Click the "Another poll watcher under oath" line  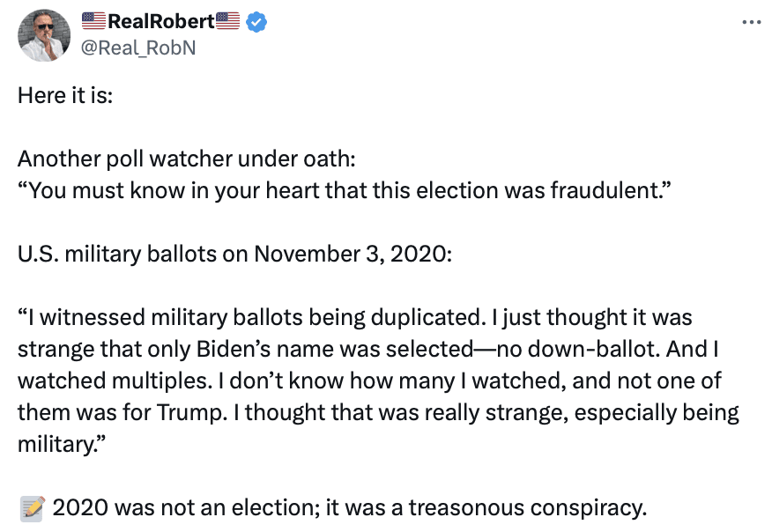coord(186,161)
